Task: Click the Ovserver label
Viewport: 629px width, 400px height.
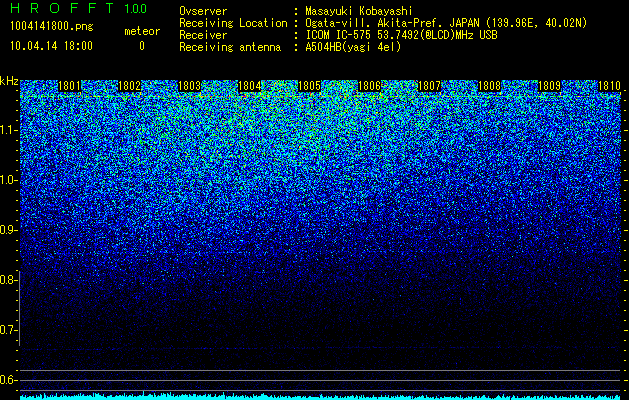Action: tap(203, 11)
